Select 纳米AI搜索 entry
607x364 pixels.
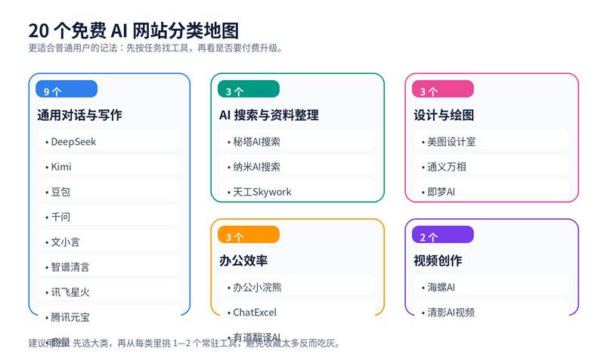(297, 166)
